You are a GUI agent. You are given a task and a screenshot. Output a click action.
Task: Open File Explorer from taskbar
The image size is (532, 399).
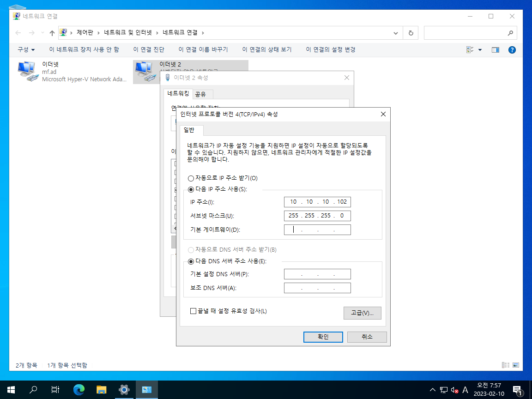[102, 390]
